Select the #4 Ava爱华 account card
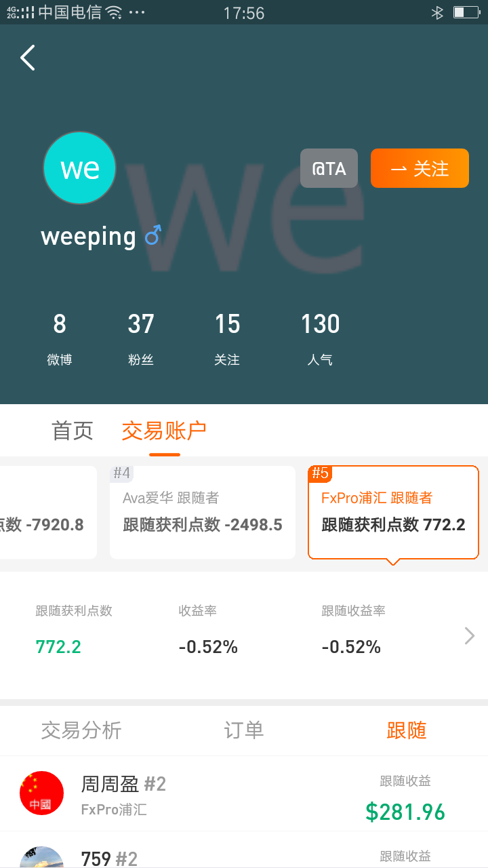This screenshot has width=488, height=868. tap(203, 512)
